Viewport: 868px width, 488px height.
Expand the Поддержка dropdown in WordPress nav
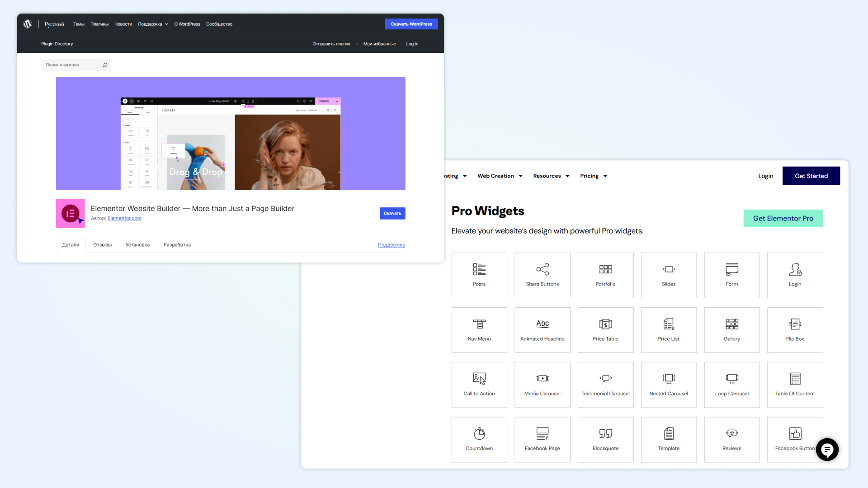pos(153,24)
